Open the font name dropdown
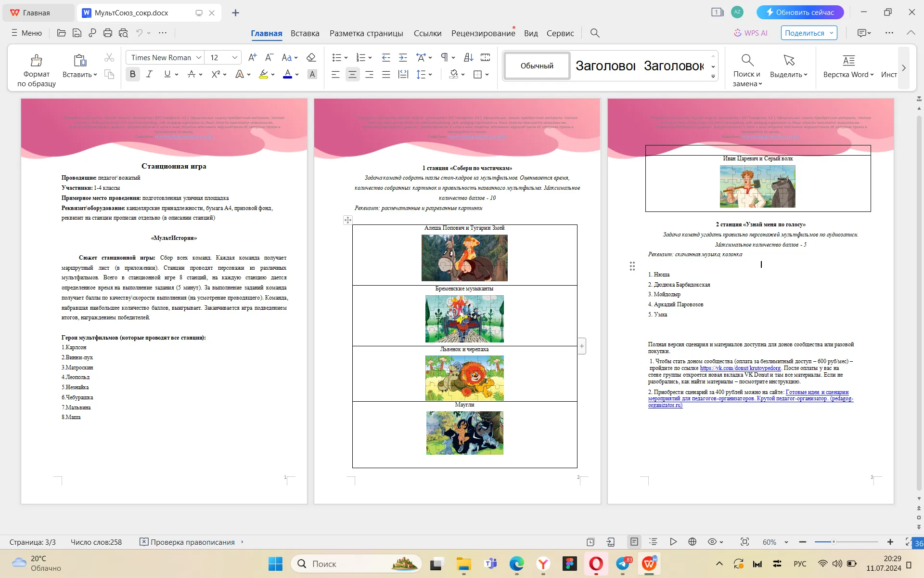This screenshot has width=924, height=578. (198, 57)
